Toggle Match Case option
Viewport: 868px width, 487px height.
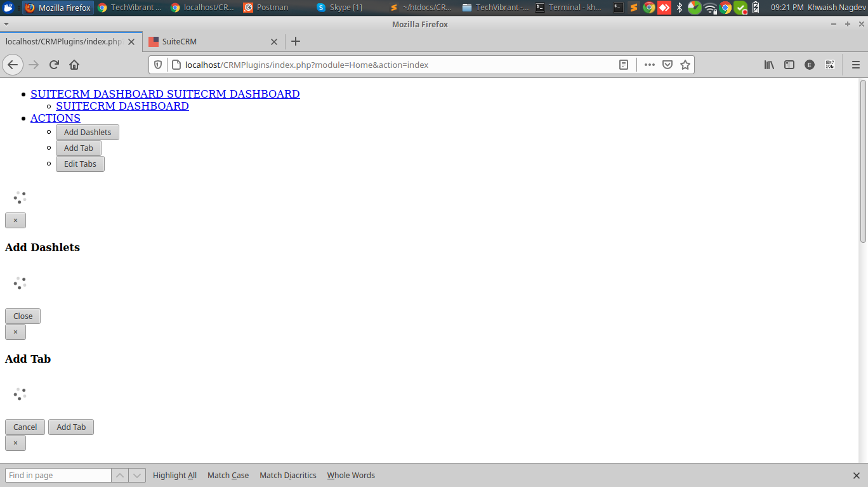point(228,476)
